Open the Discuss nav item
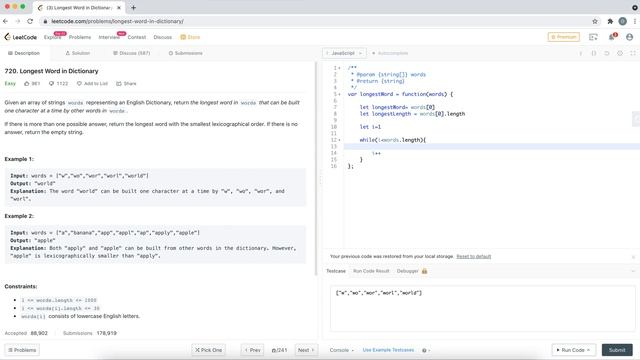 (162, 37)
